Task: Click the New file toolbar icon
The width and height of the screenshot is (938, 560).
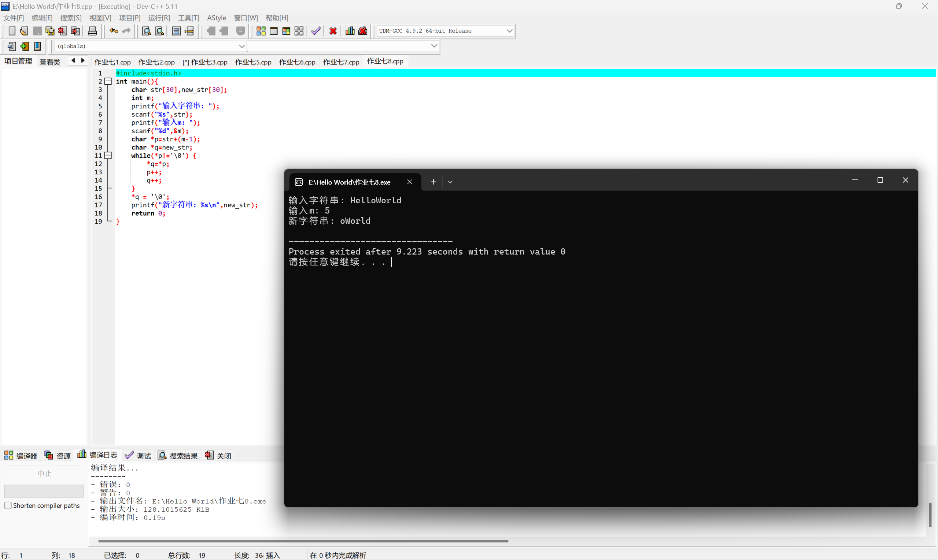Action: [12, 31]
